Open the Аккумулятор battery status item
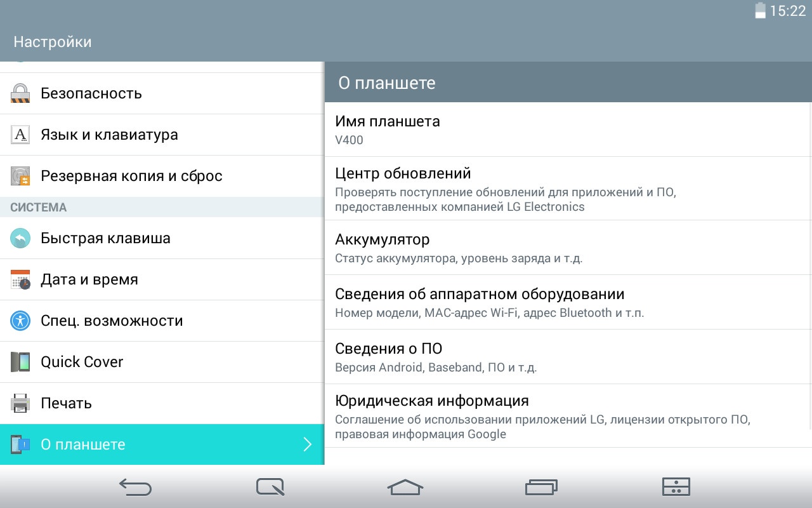The width and height of the screenshot is (812, 508). 568,248
